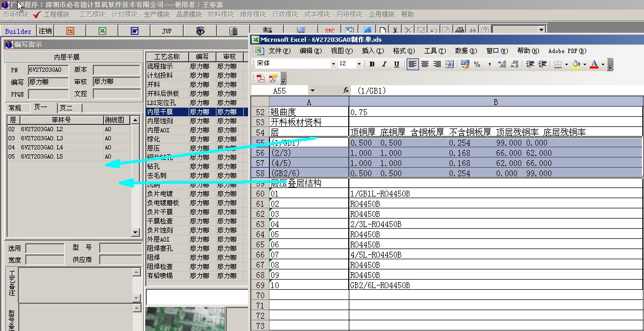Switch to the 页二 tab
Image resolution: width=644 pixels, height=331 pixels.
(66, 108)
